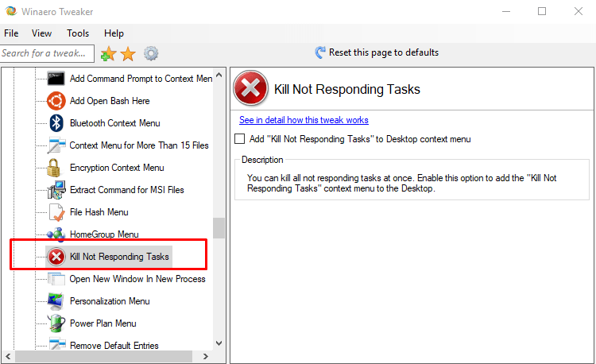Click the padlock icon for Encryption Context Menu
The height and width of the screenshot is (364, 596).
click(54, 168)
